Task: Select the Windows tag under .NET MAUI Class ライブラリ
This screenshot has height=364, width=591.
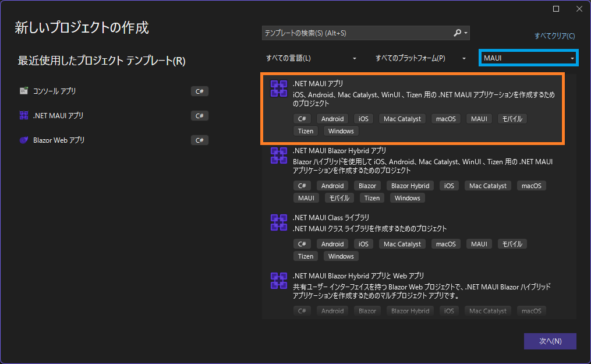Action: click(341, 256)
